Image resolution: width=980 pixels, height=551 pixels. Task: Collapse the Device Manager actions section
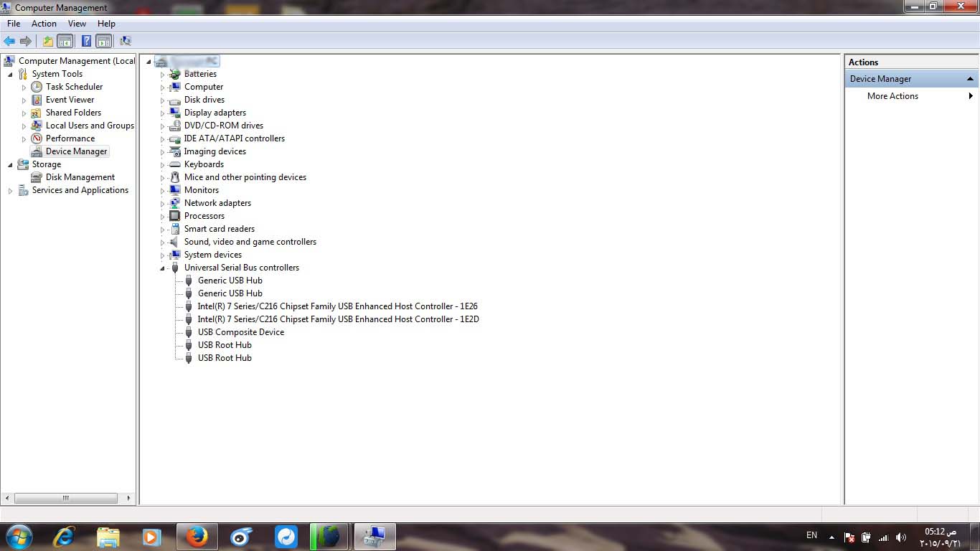click(971, 79)
